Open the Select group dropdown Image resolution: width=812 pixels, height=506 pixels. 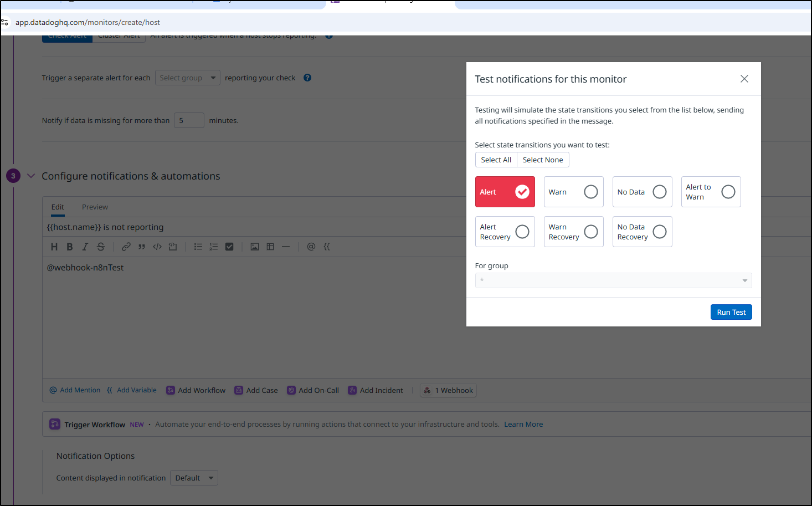188,78
